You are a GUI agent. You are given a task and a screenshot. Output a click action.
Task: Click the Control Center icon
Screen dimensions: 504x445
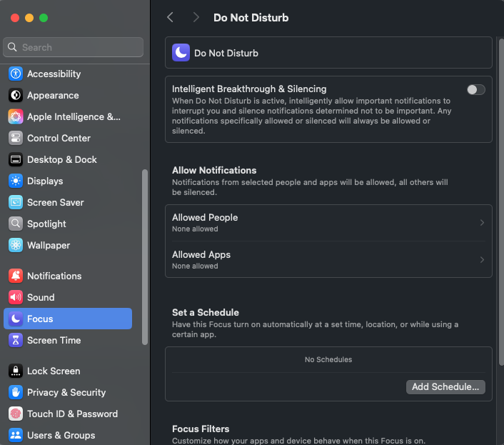click(x=16, y=139)
